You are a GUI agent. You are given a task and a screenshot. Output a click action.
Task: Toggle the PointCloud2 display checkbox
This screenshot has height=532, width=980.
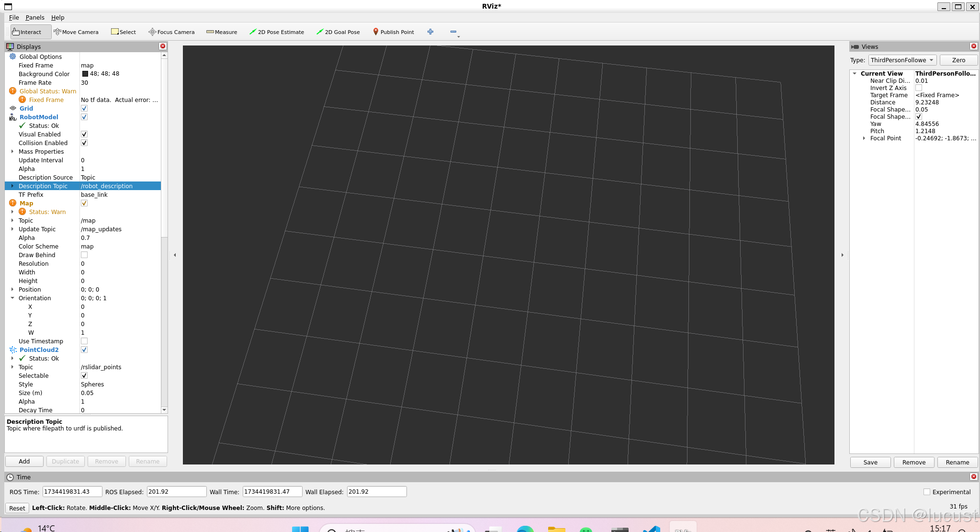click(x=84, y=350)
